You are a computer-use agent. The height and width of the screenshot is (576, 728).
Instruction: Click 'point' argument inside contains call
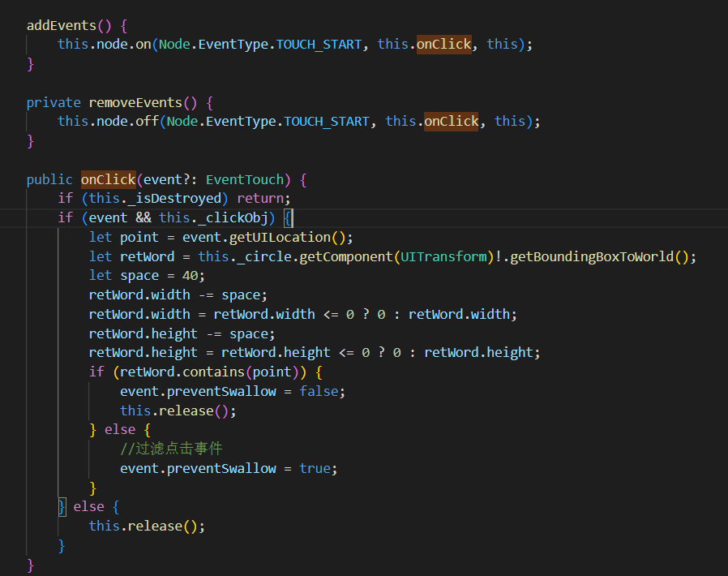pyautogui.click(x=272, y=372)
